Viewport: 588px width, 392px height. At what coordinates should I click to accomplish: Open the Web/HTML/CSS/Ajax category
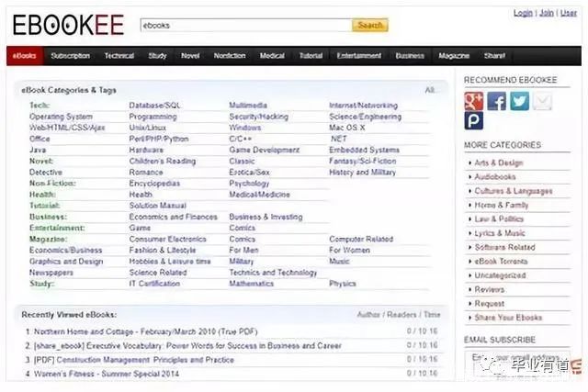(x=67, y=128)
